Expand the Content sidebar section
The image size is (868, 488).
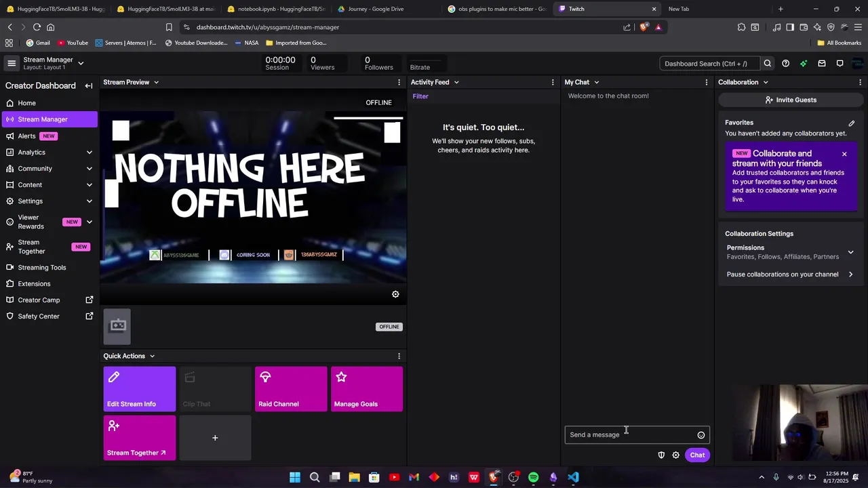[x=89, y=185]
